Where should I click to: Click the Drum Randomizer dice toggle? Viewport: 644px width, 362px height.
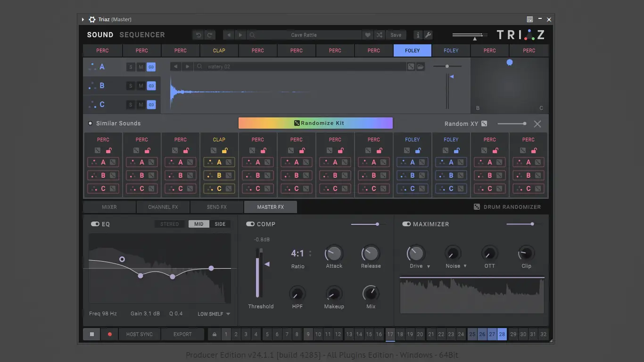[477, 207]
